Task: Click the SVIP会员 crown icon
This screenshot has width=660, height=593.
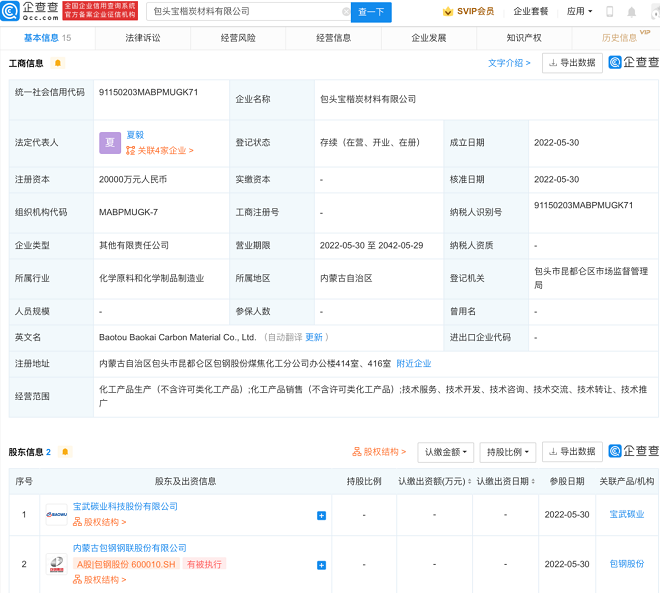Action: click(x=449, y=12)
